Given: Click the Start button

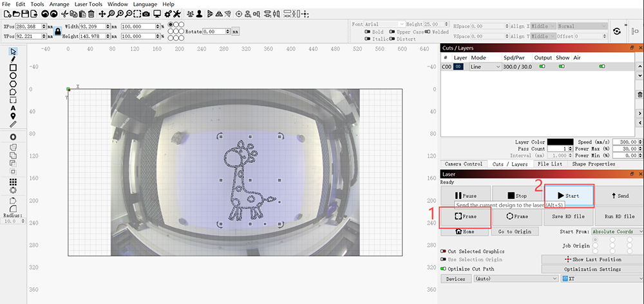Looking at the screenshot, I should 569,196.
